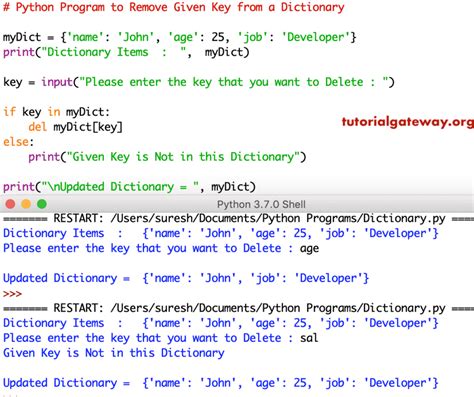Click the 'if key in myDict:' line
Screen dimensions: 474x397
[x=56, y=112]
